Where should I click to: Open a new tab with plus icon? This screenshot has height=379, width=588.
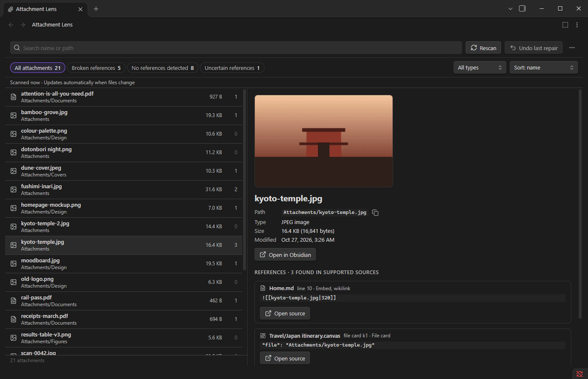coord(96,8)
